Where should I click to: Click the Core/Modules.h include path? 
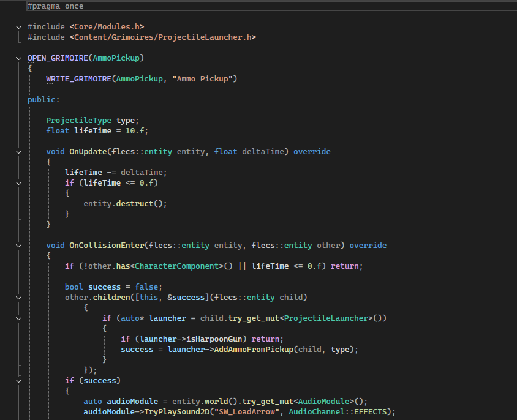107,27
